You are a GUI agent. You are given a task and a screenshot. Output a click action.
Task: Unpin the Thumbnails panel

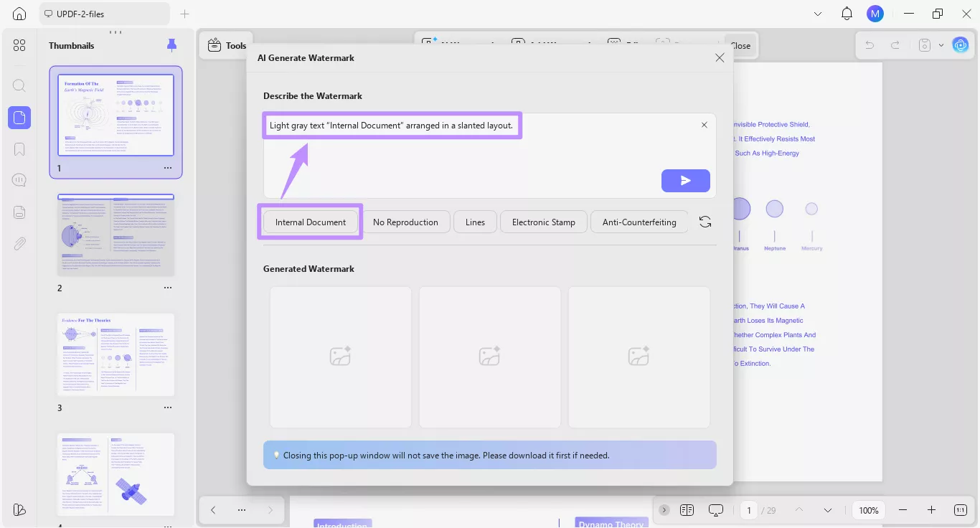point(171,44)
